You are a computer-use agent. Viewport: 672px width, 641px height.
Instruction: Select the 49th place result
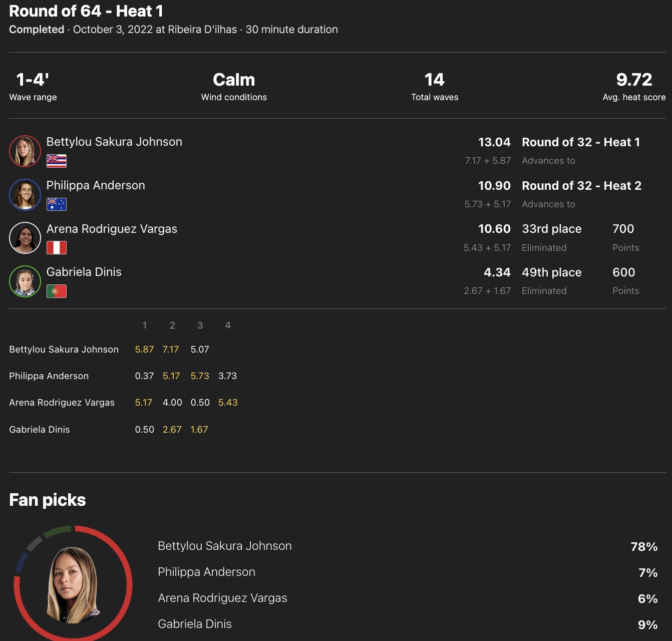coord(552,272)
